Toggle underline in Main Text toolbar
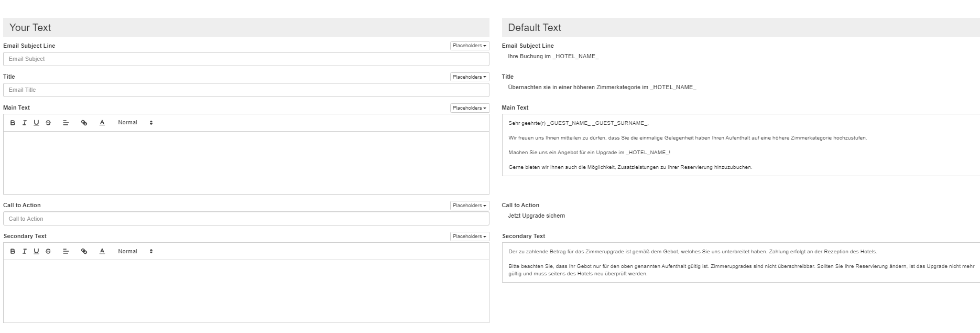Screen dimensions: 980x333 point(36,123)
